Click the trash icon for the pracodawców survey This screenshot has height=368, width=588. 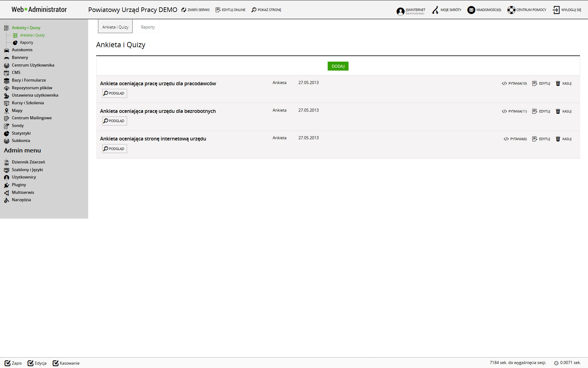pos(558,83)
